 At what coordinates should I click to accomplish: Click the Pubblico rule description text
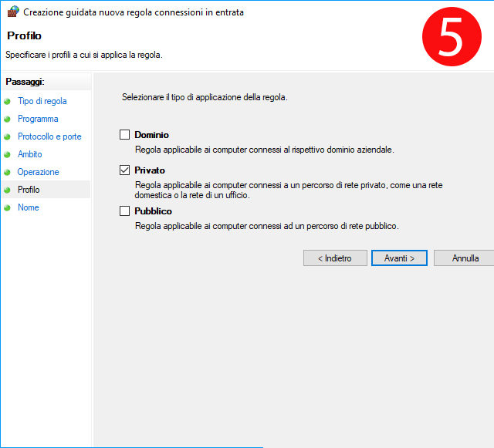click(x=266, y=226)
